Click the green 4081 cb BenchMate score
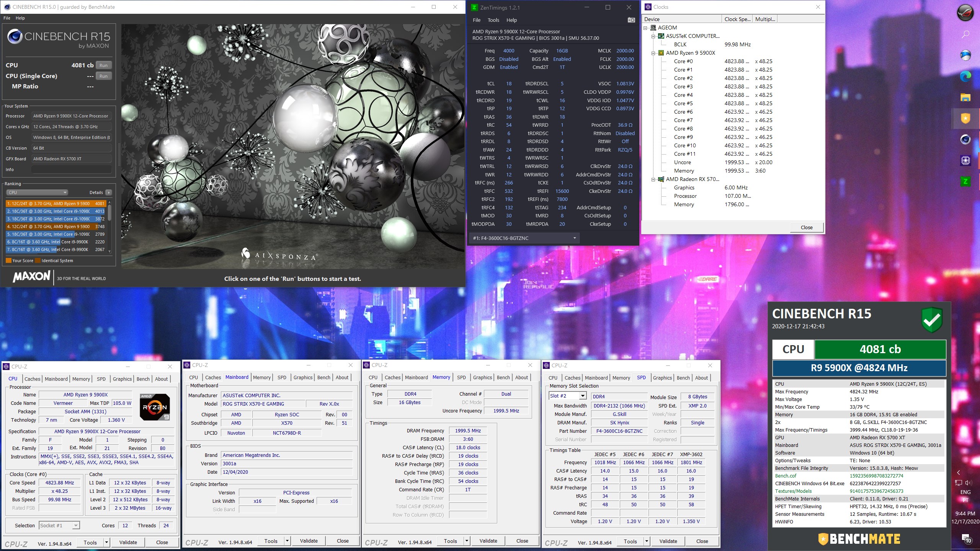 (x=880, y=349)
